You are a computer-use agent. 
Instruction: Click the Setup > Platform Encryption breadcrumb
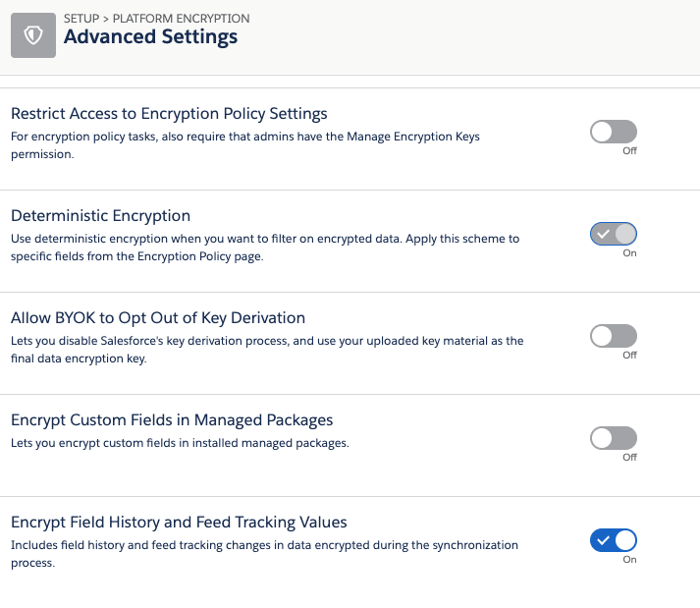[x=156, y=18]
